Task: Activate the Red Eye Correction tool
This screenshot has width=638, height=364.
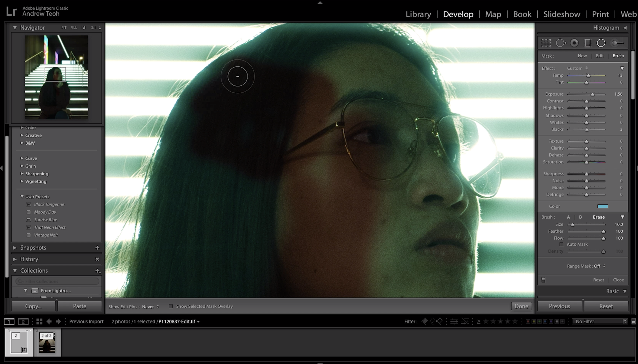Action: click(x=574, y=43)
